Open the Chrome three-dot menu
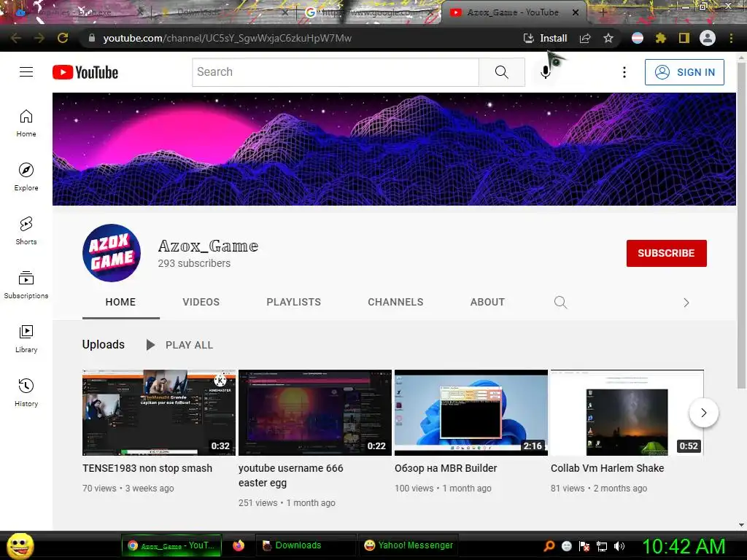 [731, 38]
